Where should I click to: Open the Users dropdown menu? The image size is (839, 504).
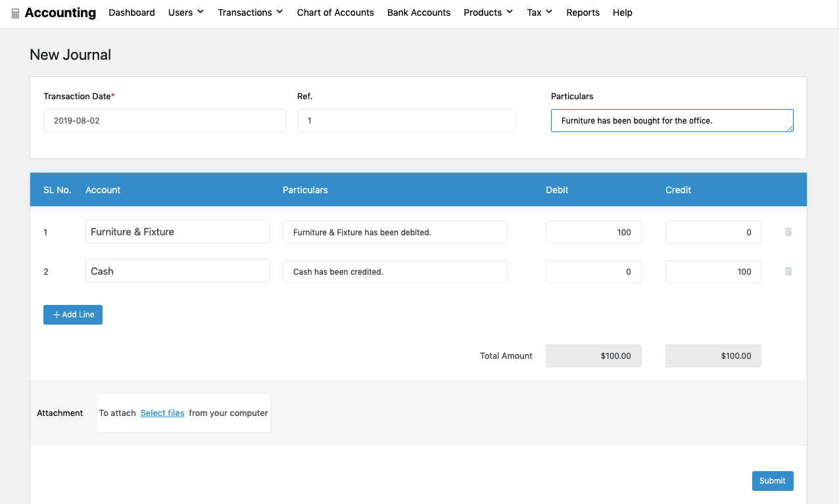(x=185, y=12)
